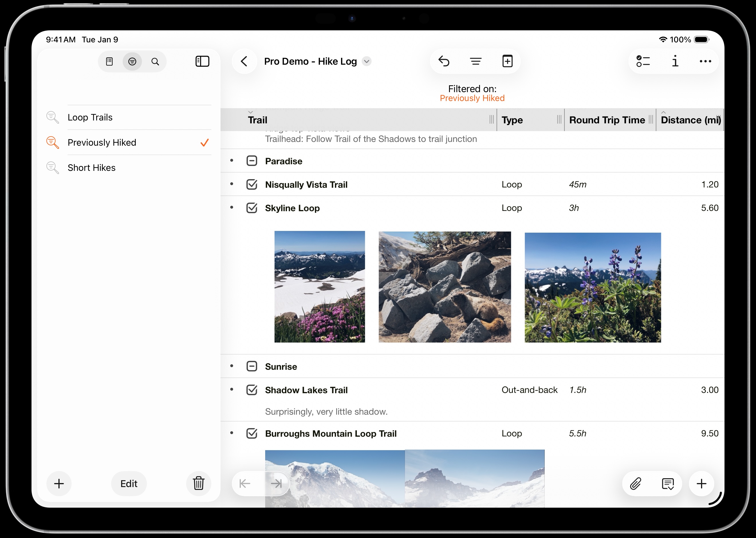Screen dimensions: 756x538
Task: Toggle Shadow Lakes Trail checkbox
Action: (x=251, y=390)
